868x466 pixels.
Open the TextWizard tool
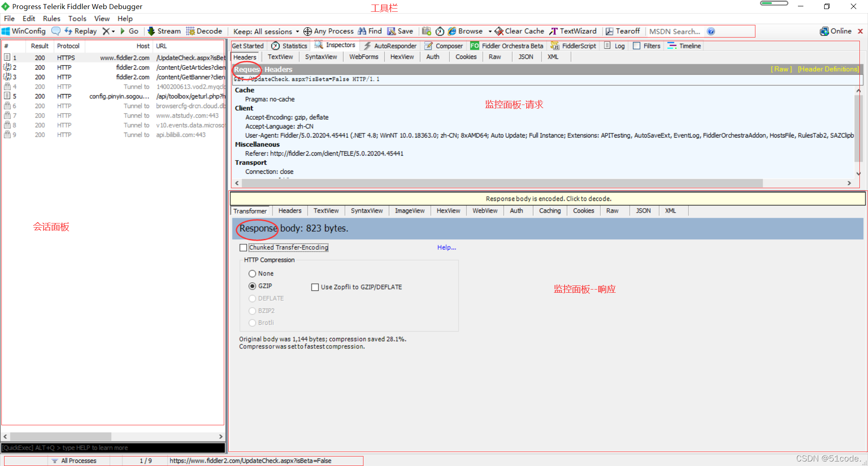pyautogui.click(x=573, y=31)
